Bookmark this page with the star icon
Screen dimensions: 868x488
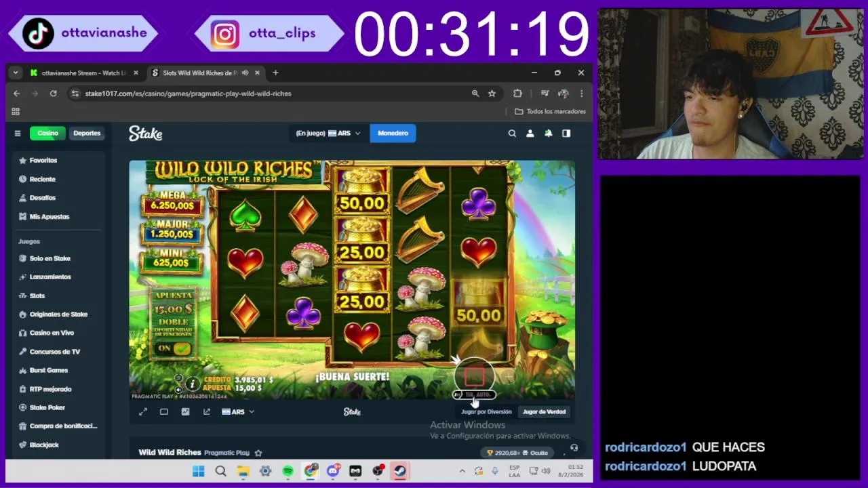492,94
